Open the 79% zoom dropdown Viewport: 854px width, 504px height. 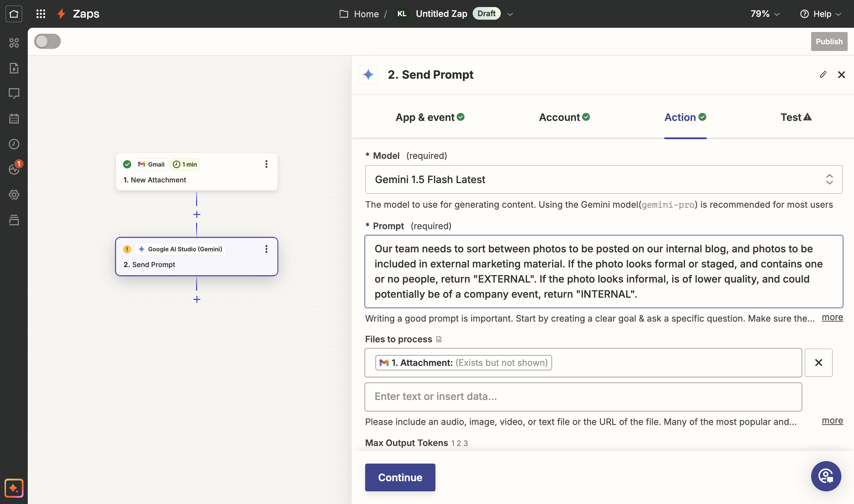click(765, 14)
